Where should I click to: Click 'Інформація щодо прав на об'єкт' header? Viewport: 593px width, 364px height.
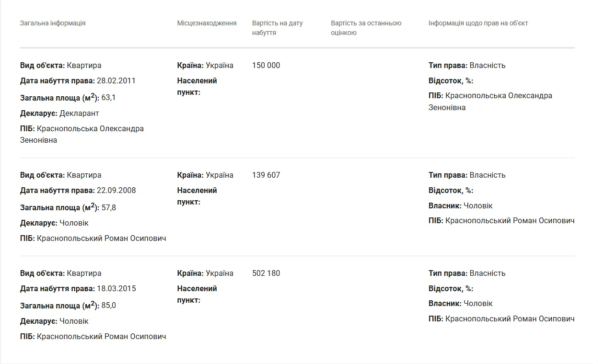coord(478,23)
